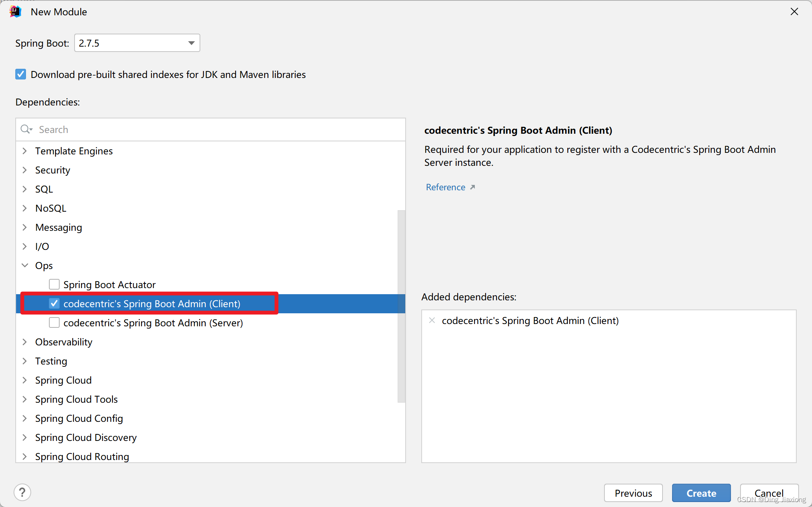Select 'Security' tree row label
Image resolution: width=812 pixels, height=507 pixels.
[x=53, y=170]
